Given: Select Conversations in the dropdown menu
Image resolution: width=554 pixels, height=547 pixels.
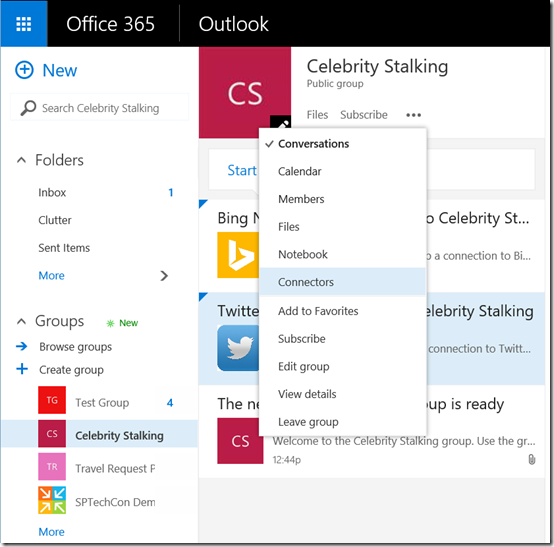Looking at the screenshot, I should point(342,144).
